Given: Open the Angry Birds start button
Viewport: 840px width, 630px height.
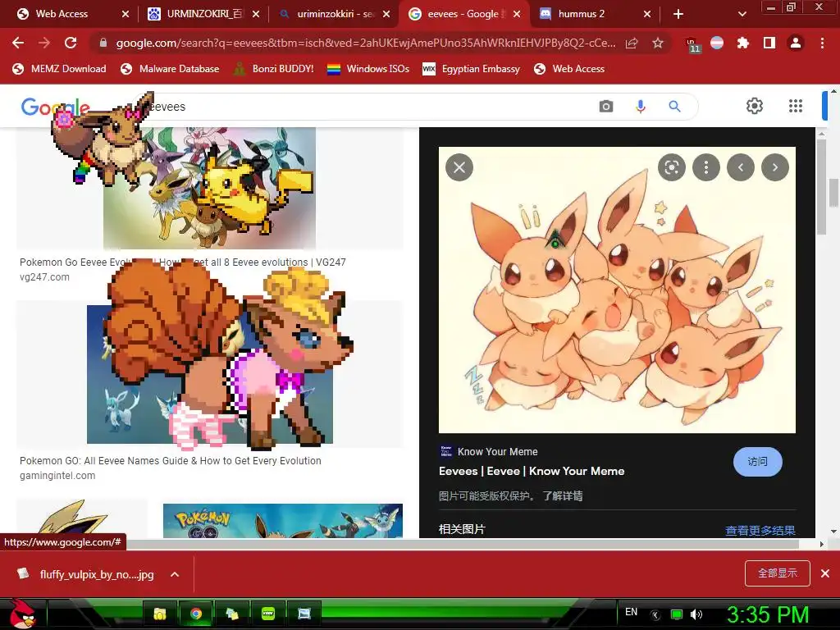Looking at the screenshot, I should [22, 614].
